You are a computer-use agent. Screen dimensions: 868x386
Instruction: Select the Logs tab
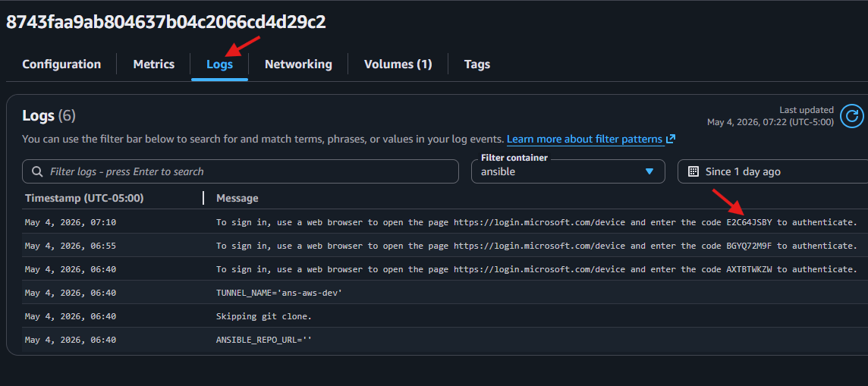click(220, 64)
